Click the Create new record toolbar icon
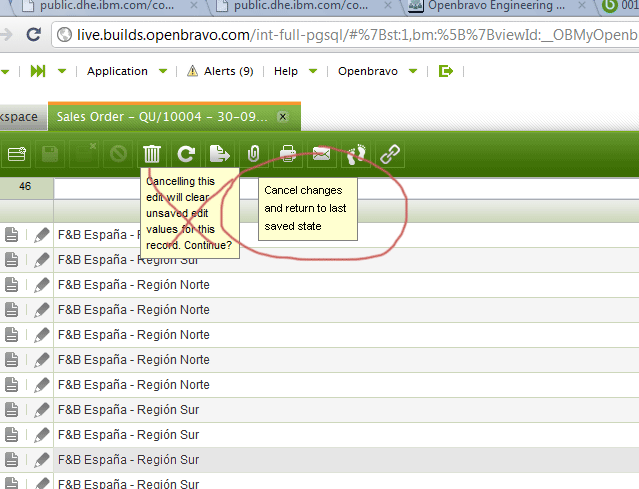 tap(17, 154)
